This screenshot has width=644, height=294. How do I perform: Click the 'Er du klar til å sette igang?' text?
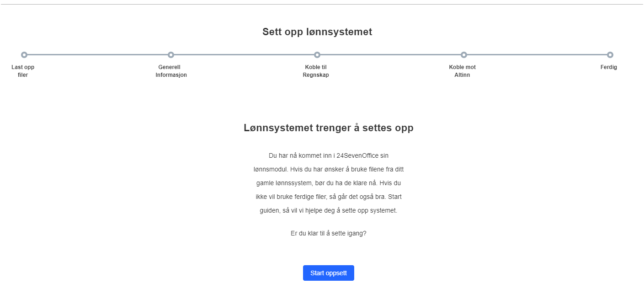click(328, 233)
